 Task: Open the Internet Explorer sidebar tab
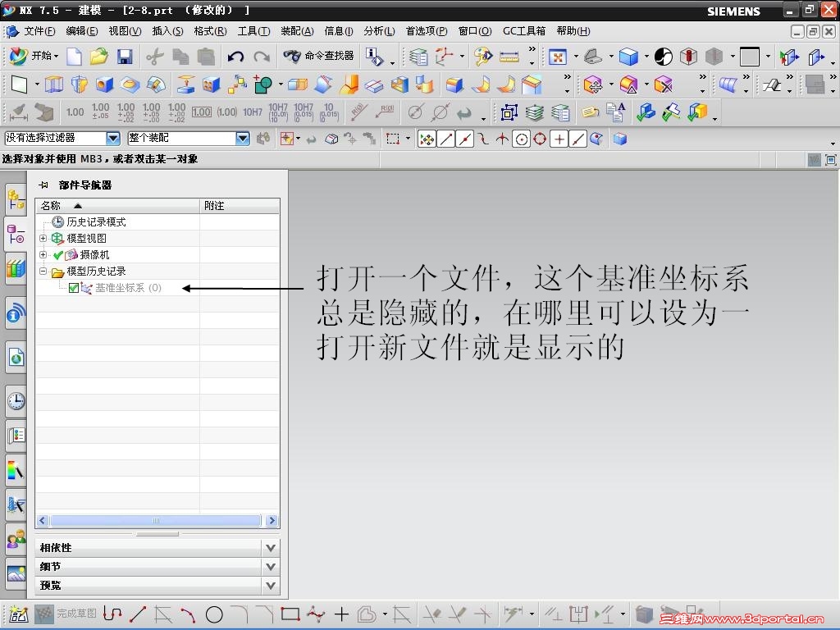(16, 357)
